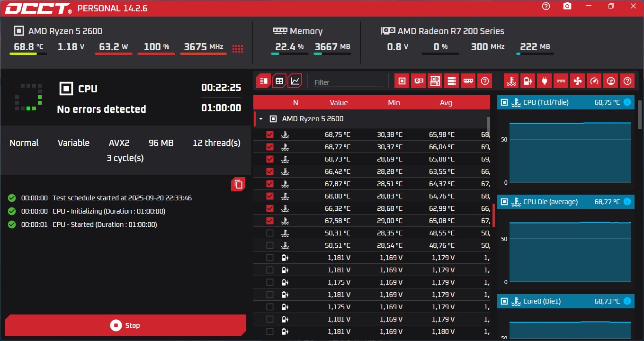The height and width of the screenshot is (341, 644).
Task: Sort by the N column header
Action: coord(295,103)
